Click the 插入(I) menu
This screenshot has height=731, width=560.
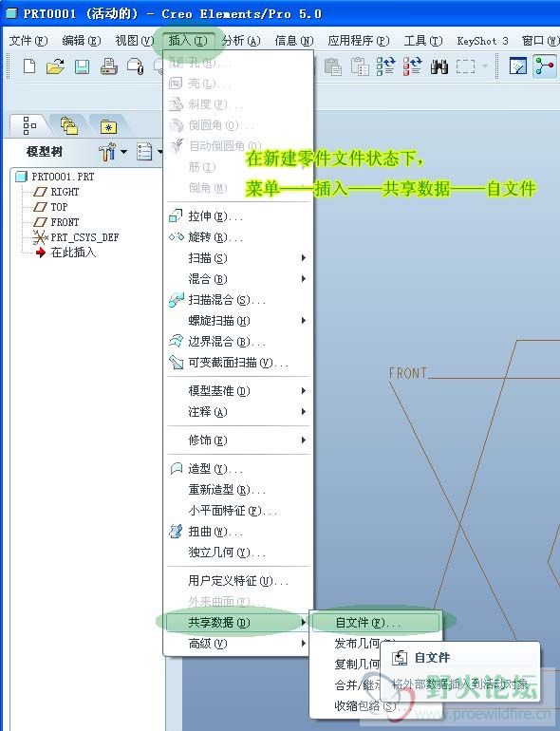click(188, 41)
